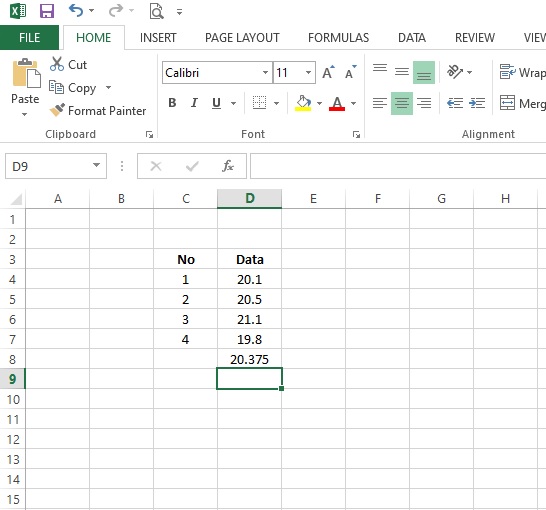The height and width of the screenshot is (510, 546).
Task: Click the Increase Font Size icon
Action: (x=328, y=72)
